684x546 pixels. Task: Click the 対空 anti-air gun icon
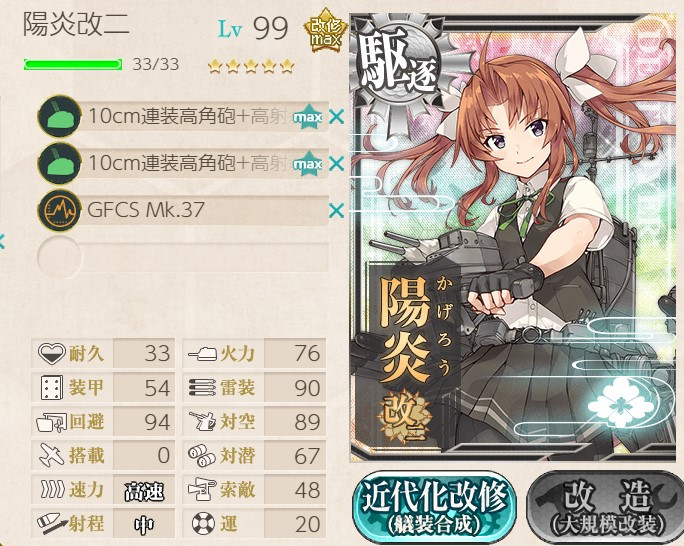pos(202,421)
